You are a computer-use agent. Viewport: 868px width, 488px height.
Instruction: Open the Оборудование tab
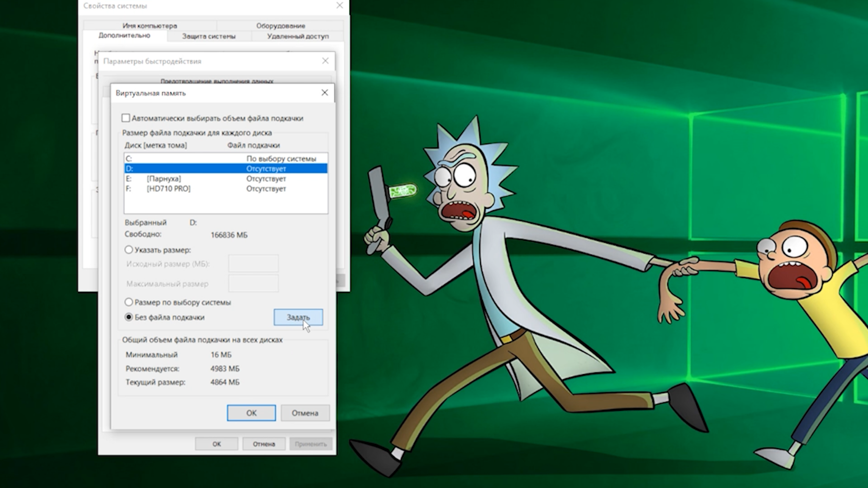[280, 25]
